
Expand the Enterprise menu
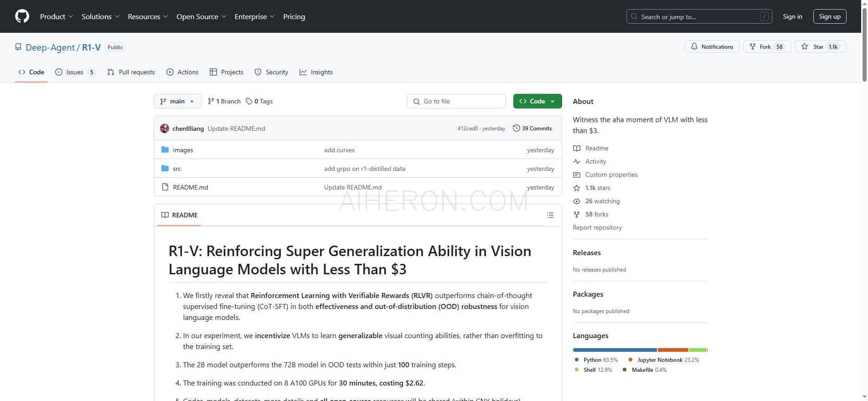click(254, 16)
